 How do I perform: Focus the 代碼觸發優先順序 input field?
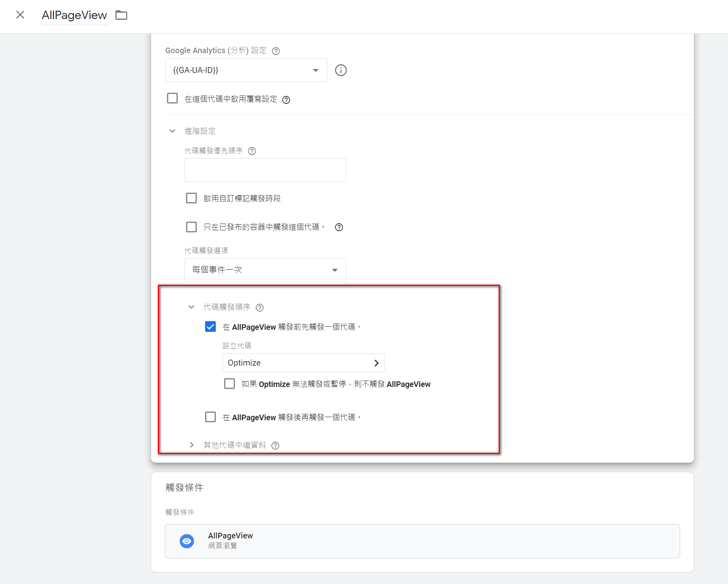[x=265, y=170]
